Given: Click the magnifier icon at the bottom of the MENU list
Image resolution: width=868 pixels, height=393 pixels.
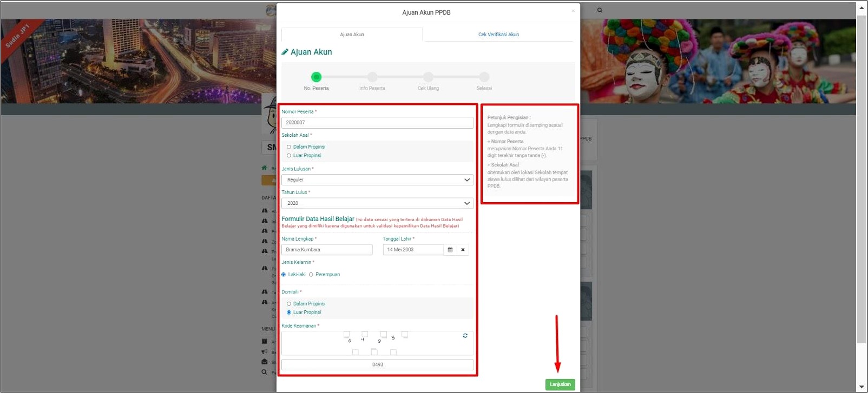Looking at the screenshot, I should 265,372.
